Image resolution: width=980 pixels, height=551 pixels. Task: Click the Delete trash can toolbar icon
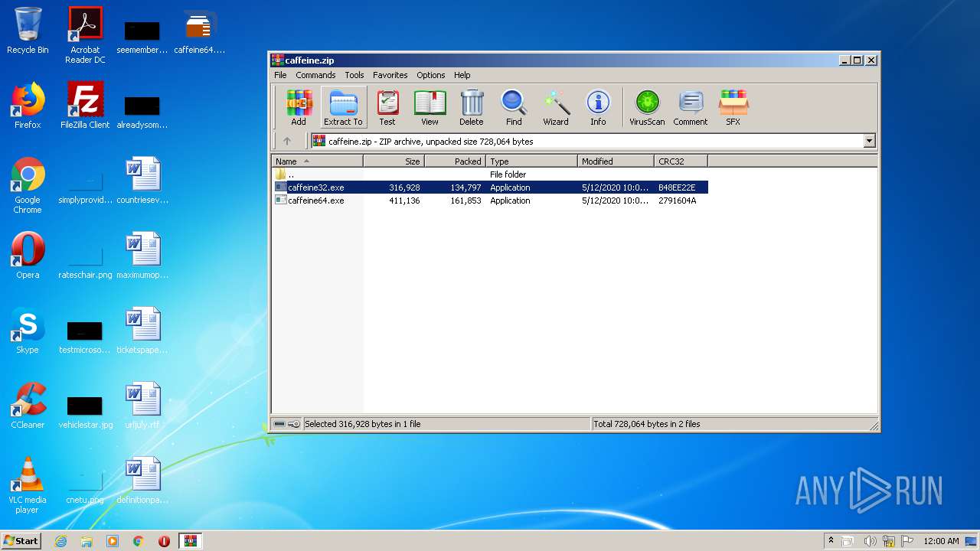pos(472,107)
